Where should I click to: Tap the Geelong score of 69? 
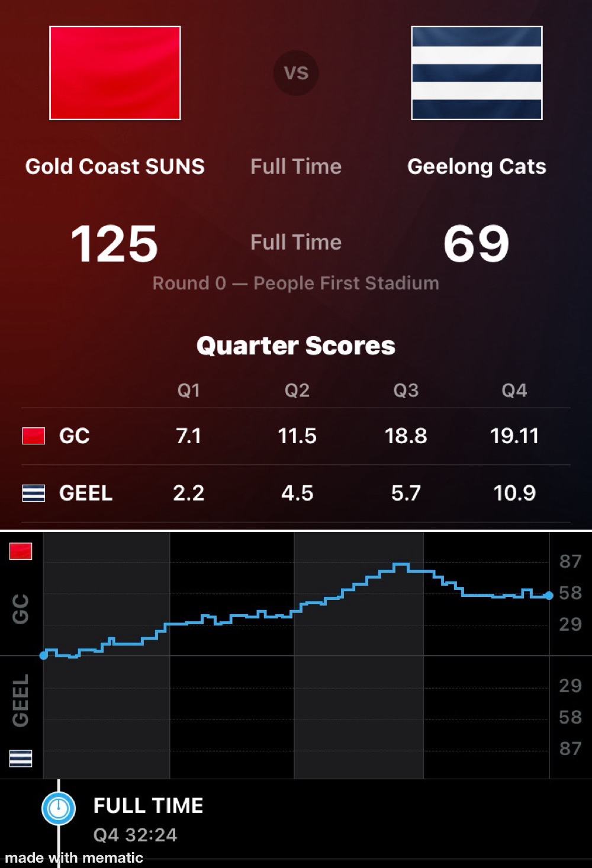[x=476, y=244]
